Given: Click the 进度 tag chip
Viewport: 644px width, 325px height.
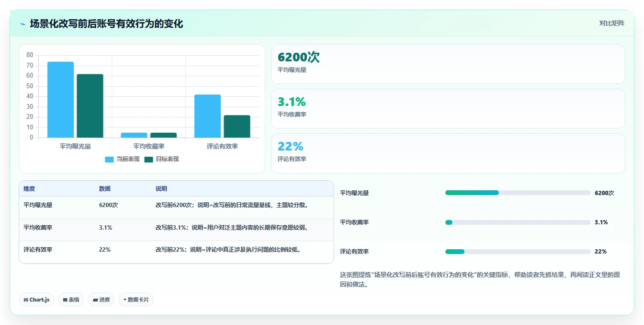Looking at the screenshot, I should click(101, 300).
